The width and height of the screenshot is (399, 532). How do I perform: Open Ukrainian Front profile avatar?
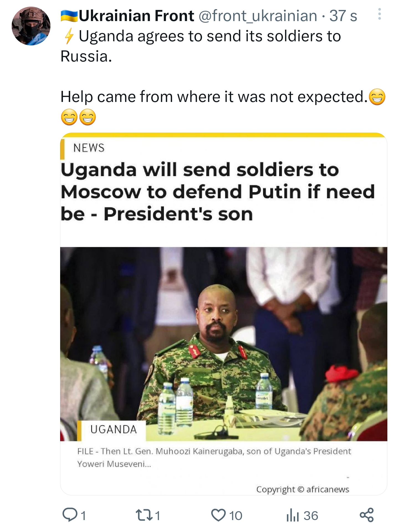31,26
